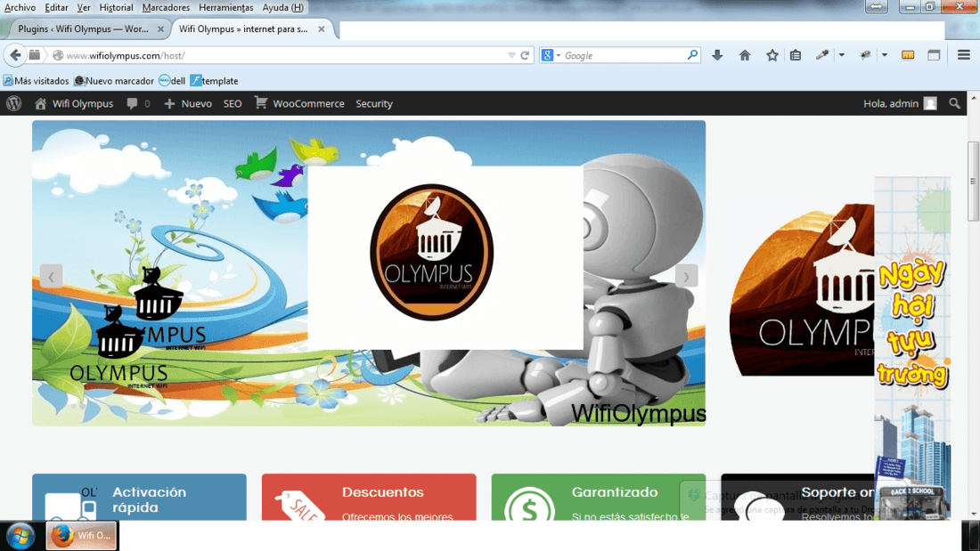Expand the eyedropper dropdown arrow
This screenshot has width=980, height=551.
tap(842, 55)
